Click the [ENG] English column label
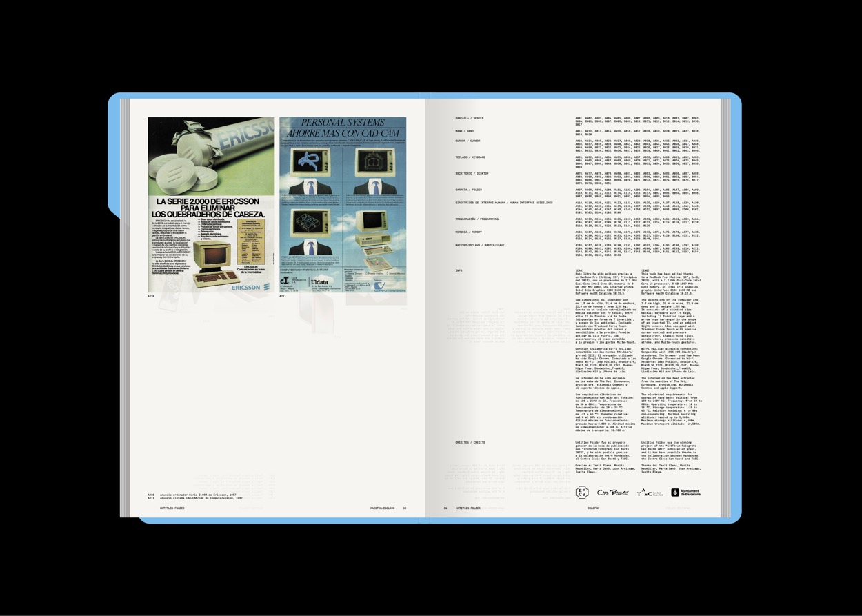The height and width of the screenshot is (616, 862). tap(645, 270)
